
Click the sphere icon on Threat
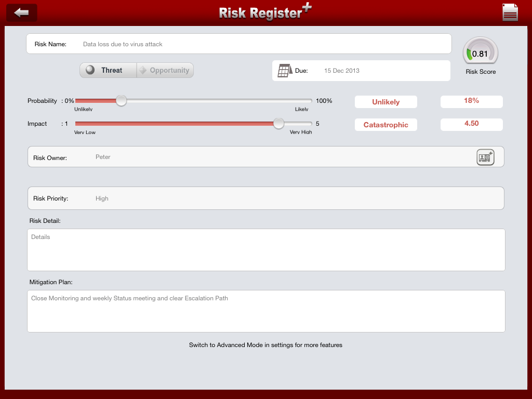point(90,70)
